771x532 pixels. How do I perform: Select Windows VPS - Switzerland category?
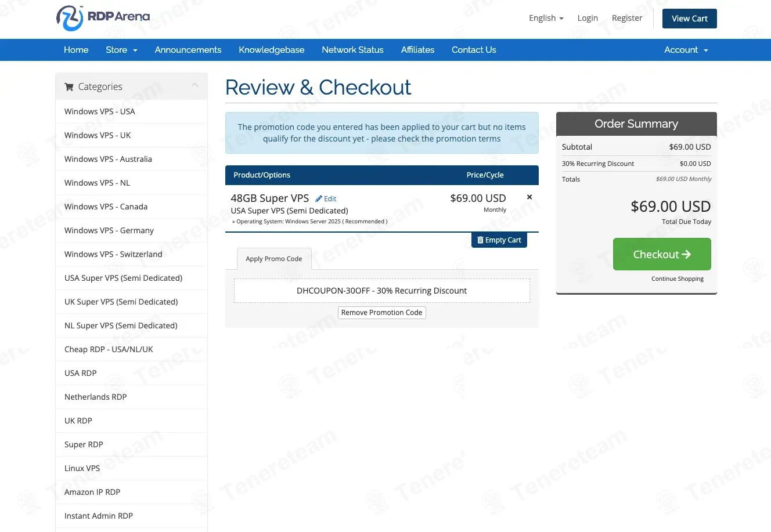tap(131, 254)
